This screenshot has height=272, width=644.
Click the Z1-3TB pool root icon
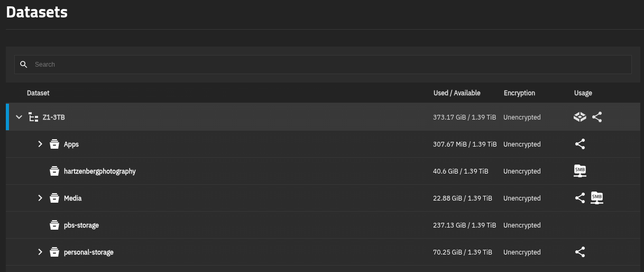coord(34,117)
